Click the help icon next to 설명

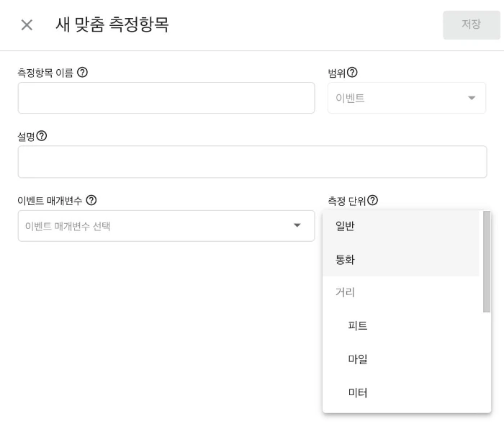pyautogui.click(x=42, y=135)
